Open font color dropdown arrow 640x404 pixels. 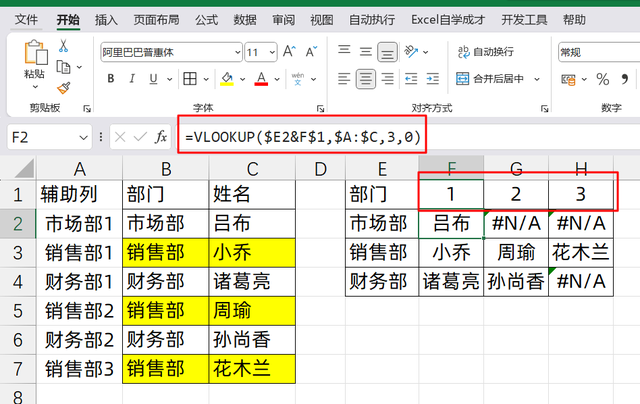coord(277,79)
